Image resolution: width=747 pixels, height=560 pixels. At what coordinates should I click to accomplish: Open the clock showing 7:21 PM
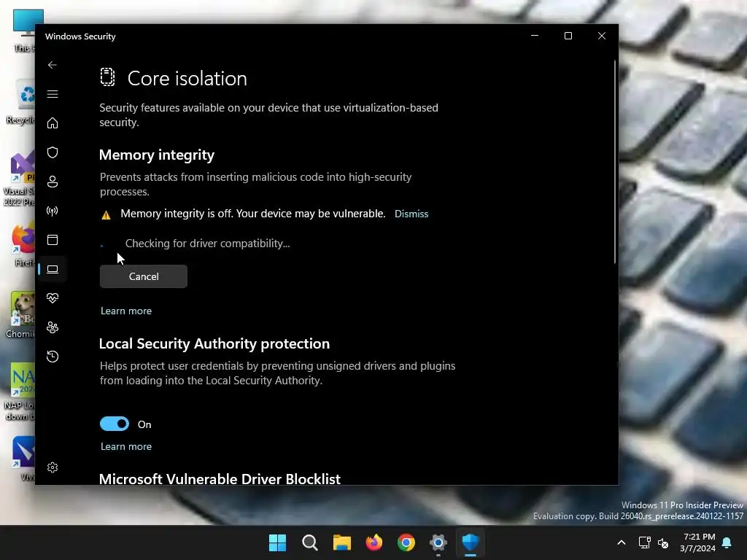[698, 542]
